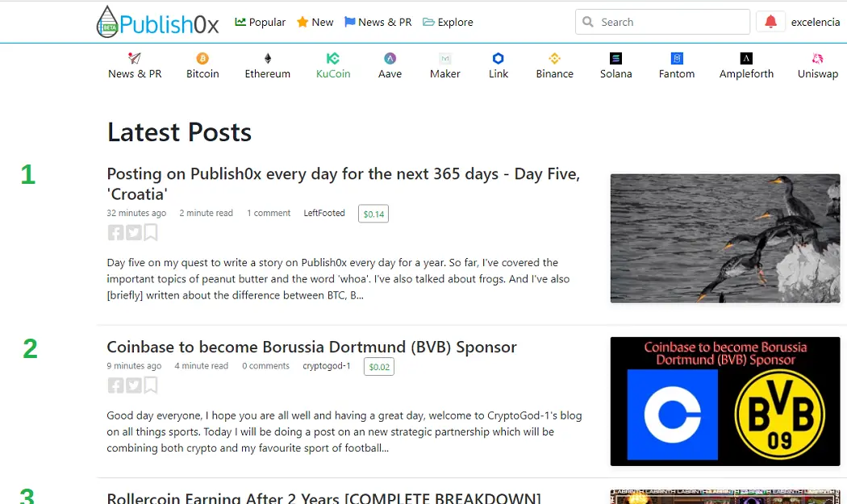Open the cormorant birds thumbnail image
Viewport: 847px width, 504px height.
pyautogui.click(x=725, y=238)
